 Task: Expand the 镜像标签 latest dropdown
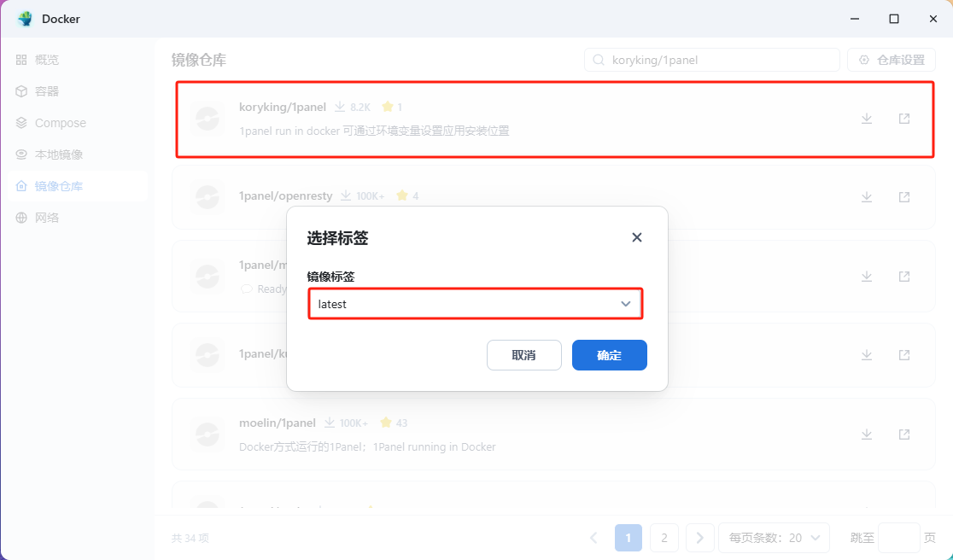pos(476,304)
